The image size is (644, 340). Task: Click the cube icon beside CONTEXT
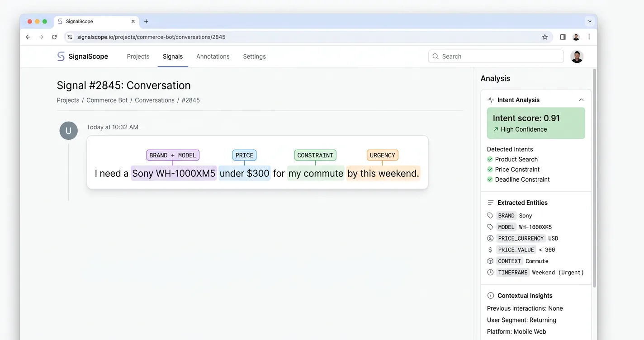(490, 261)
